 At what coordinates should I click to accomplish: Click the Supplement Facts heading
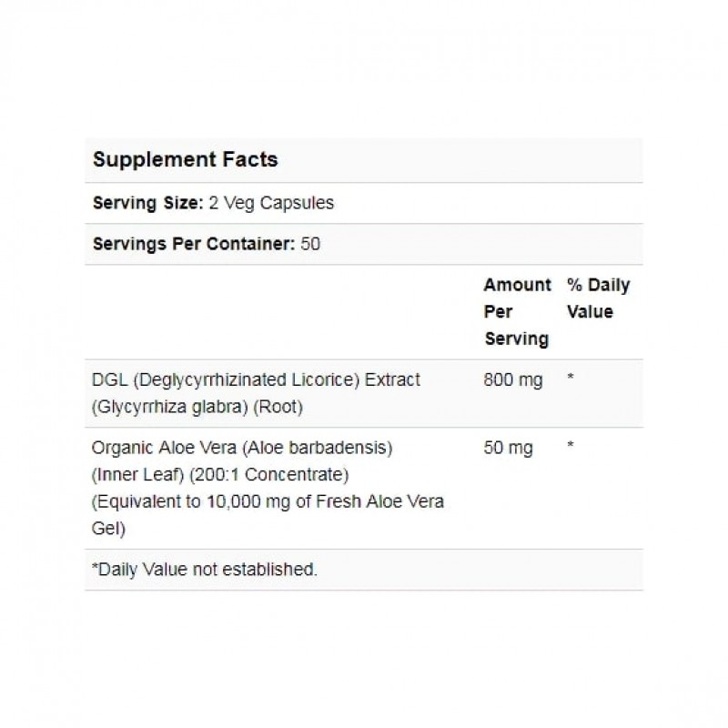[x=185, y=160]
